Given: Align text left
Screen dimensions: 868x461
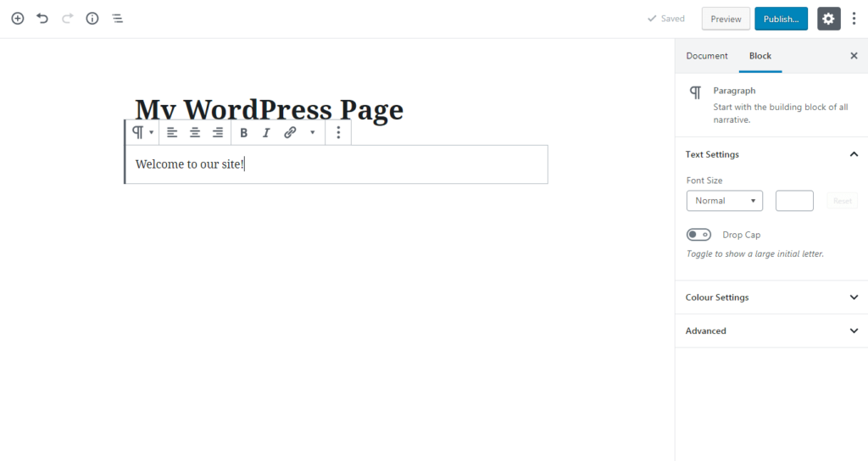Looking at the screenshot, I should pyautogui.click(x=172, y=132).
